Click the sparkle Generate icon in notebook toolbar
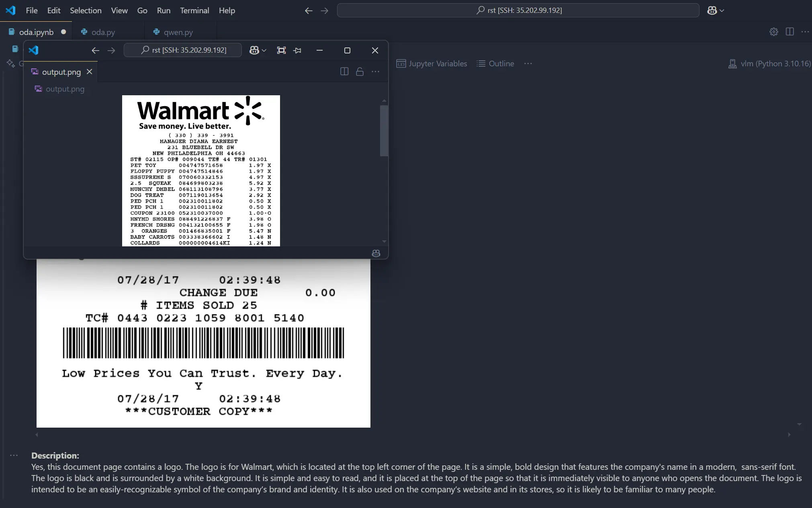This screenshot has height=508, width=812. 11,63
